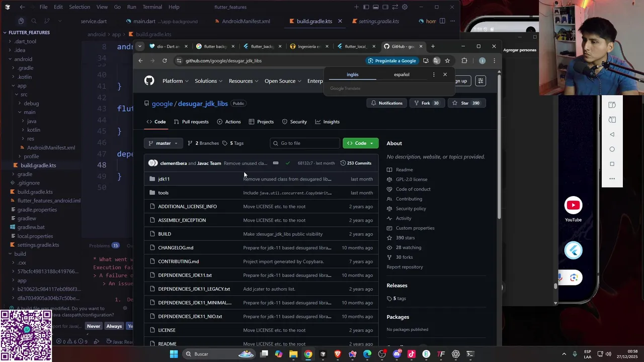Open new Chrome tab
The width and height of the screenshot is (644, 362).
point(433,46)
